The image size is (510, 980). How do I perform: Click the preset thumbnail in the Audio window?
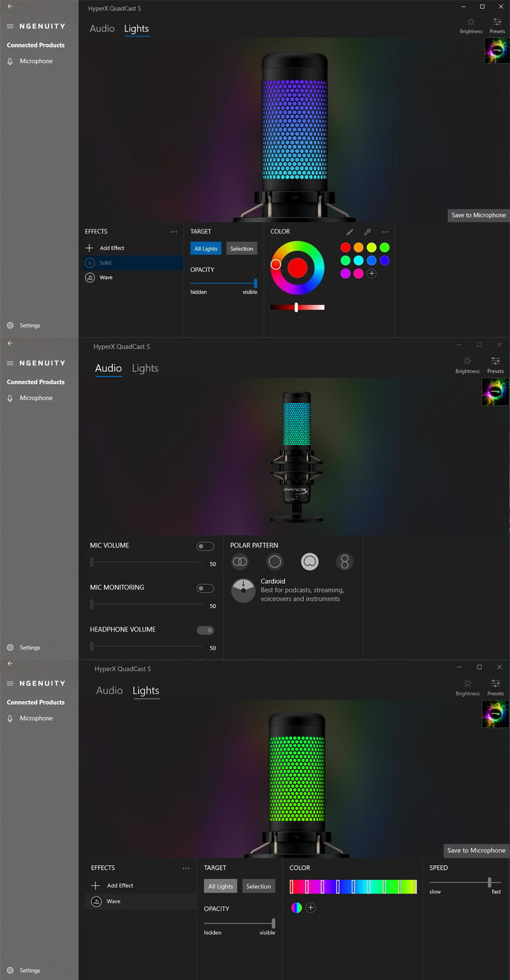pyautogui.click(x=495, y=392)
